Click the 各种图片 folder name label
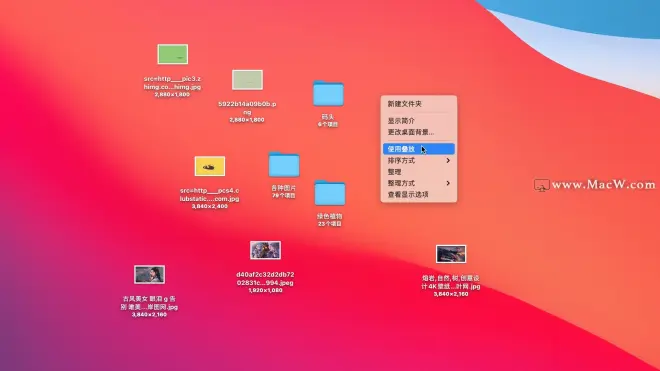This screenshot has width=660, height=371. coord(284,188)
